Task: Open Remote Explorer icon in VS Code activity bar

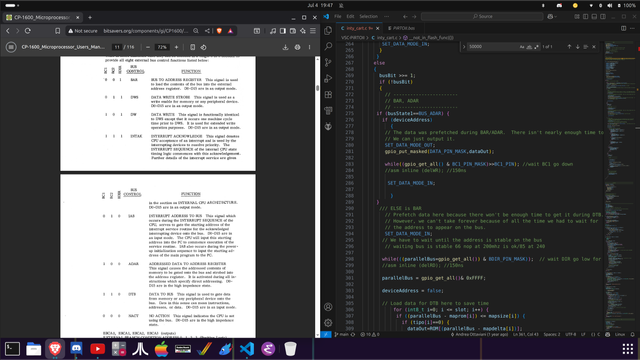Action: point(328,110)
